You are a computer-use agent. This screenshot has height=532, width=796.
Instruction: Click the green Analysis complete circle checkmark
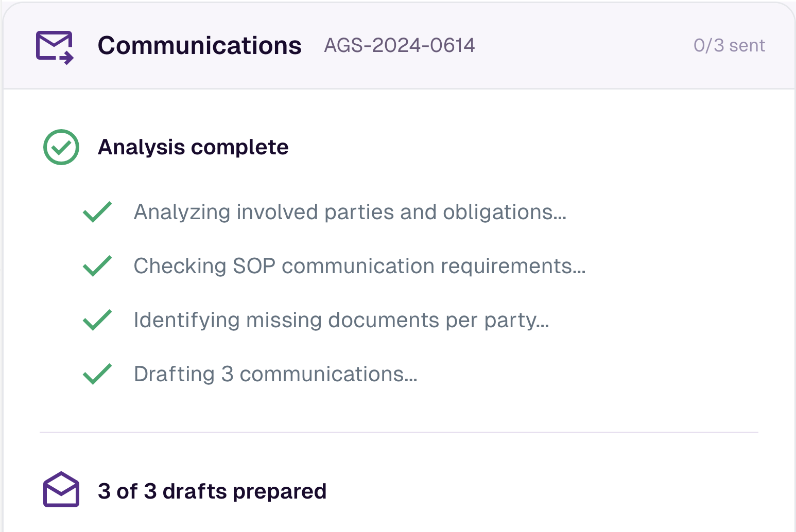pyautogui.click(x=61, y=147)
